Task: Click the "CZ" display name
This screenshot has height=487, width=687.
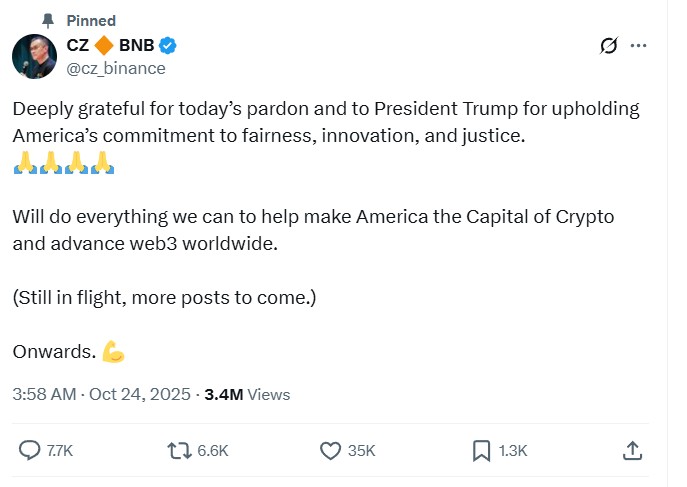Action: point(79,46)
